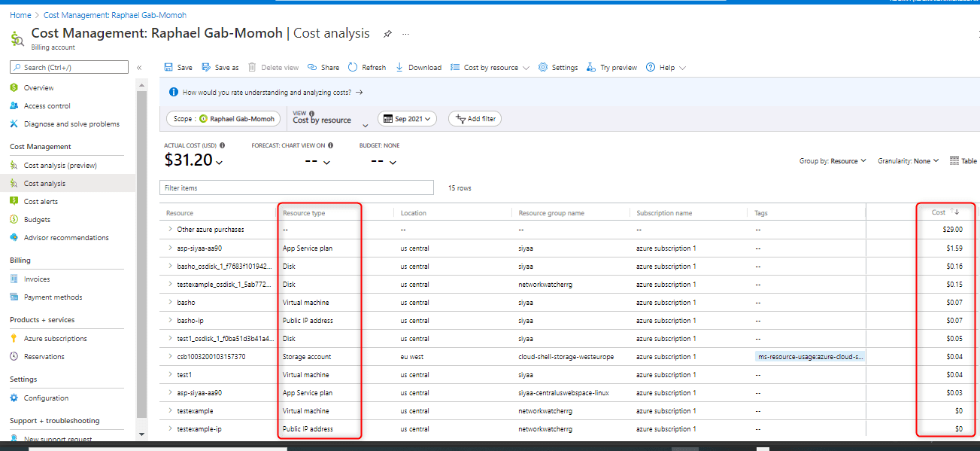Click the Scope: Raphael Gab-Momoh pill

coord(223,119)
